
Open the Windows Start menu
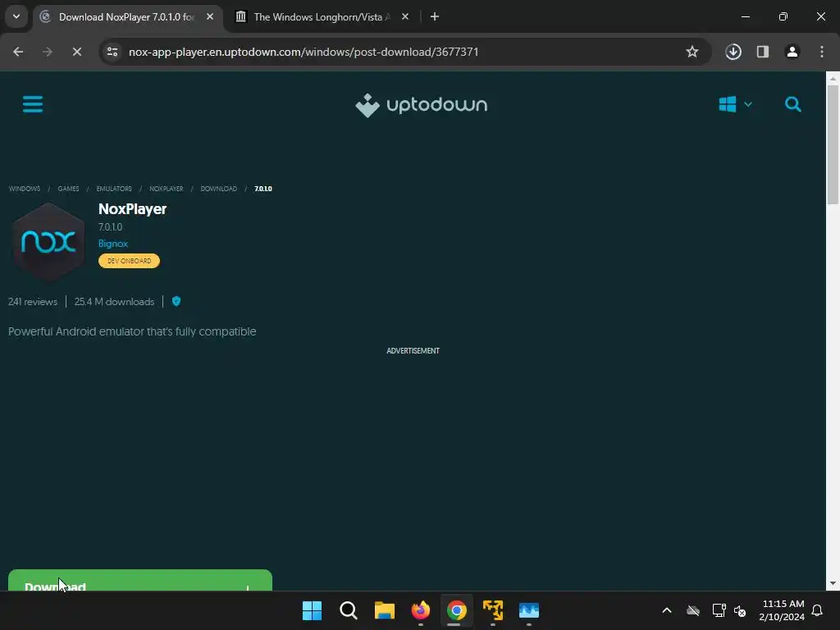point(312,610)
